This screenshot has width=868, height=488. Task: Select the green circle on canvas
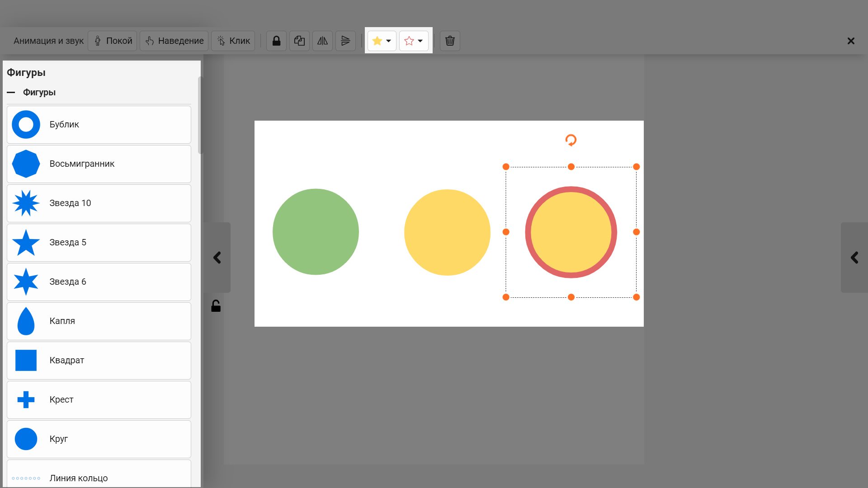(x=316, y=232)
